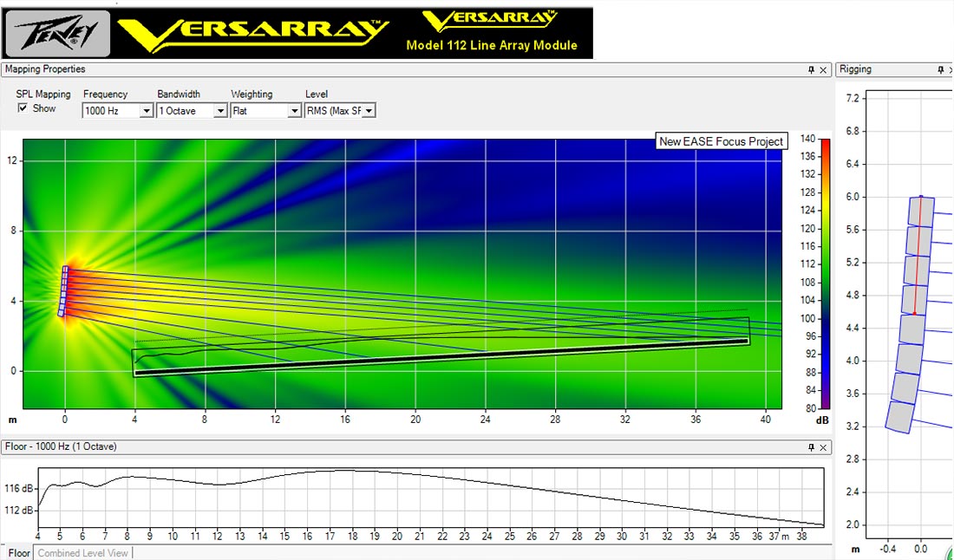The width and height of the screenshot is (954, 560).
Task: Switch to the Combined Level View tab
Action: pos(83,553)
